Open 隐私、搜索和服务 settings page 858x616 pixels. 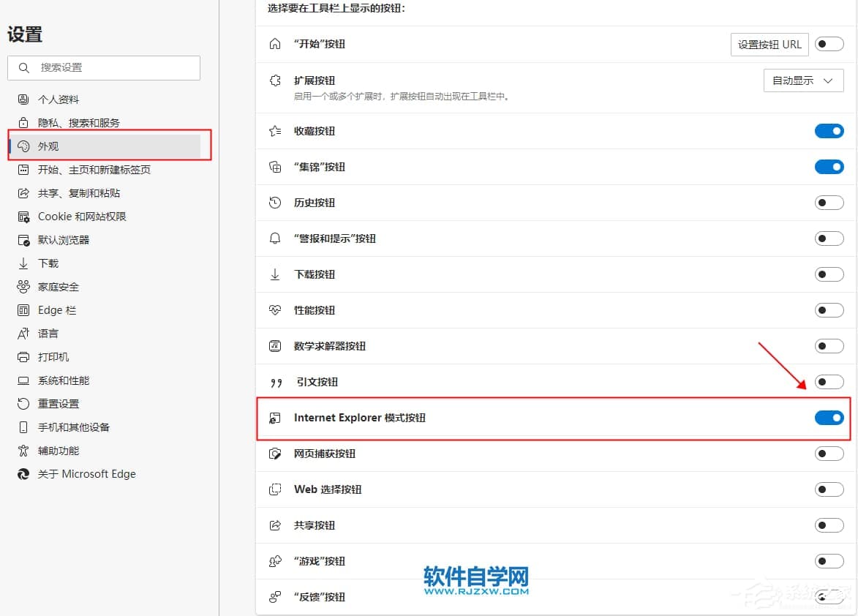(78, 123)
